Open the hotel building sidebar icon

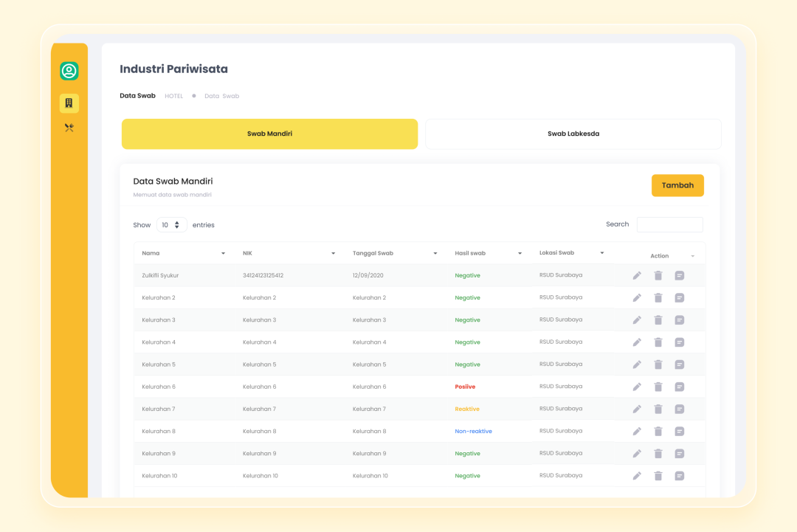pos(69,103)
